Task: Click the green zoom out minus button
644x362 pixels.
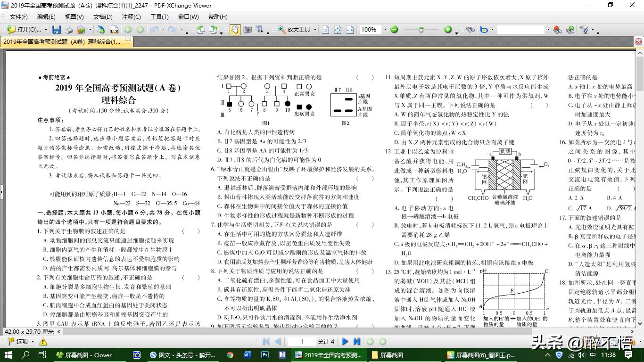Action: (x=394, y=30)
